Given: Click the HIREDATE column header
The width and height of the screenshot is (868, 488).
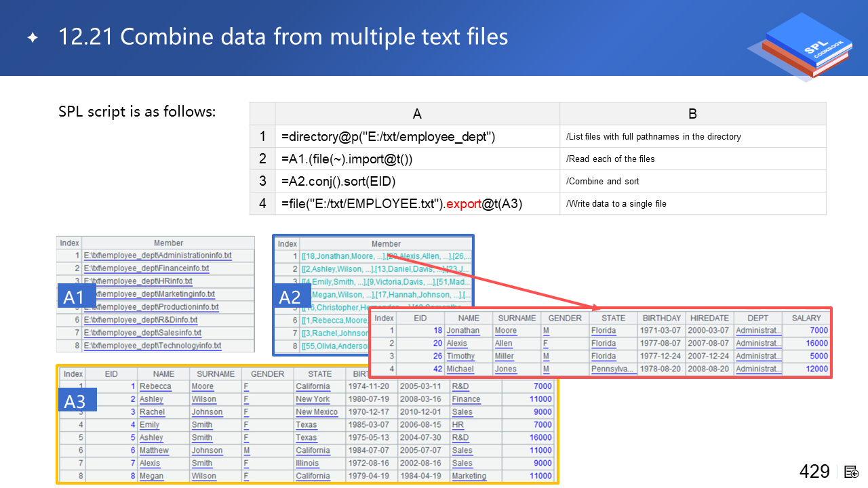Looking at the screenshot, I should [709, 318].
